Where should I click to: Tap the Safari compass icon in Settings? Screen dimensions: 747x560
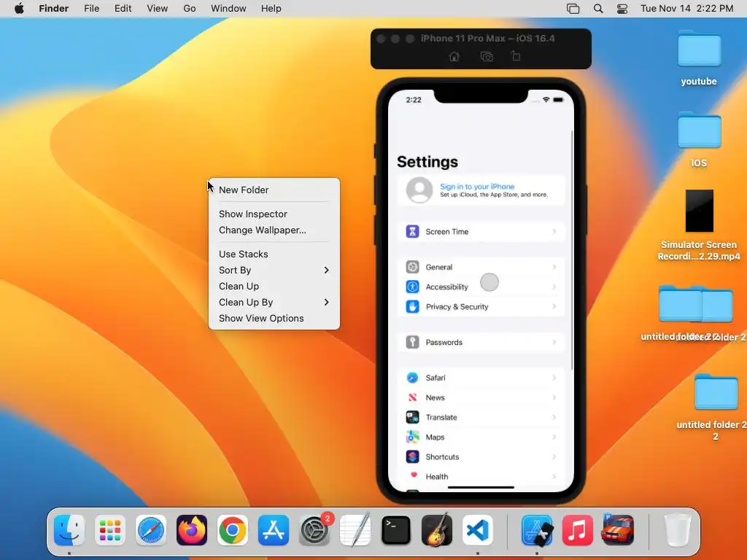(413, 378)
